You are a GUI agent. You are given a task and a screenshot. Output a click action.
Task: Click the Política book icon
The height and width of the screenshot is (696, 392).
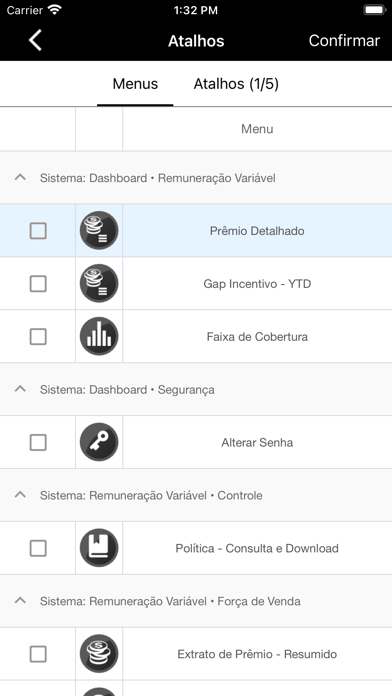[99, 548]
